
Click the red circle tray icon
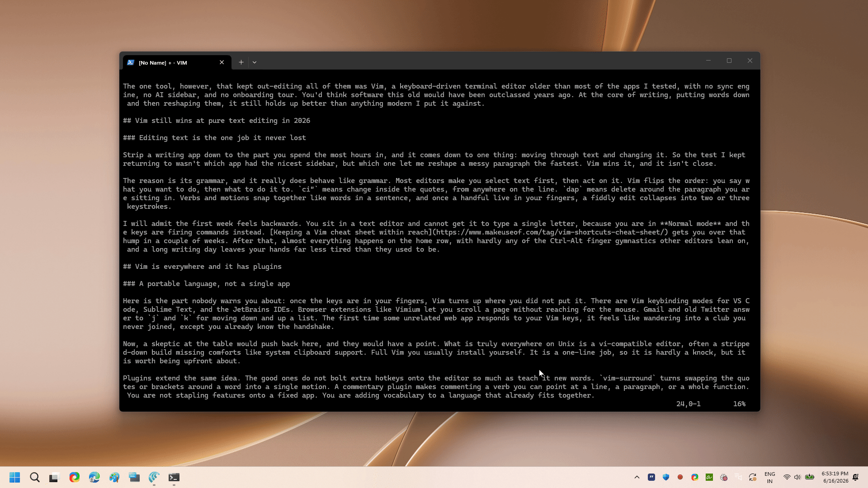pos(680,477)
